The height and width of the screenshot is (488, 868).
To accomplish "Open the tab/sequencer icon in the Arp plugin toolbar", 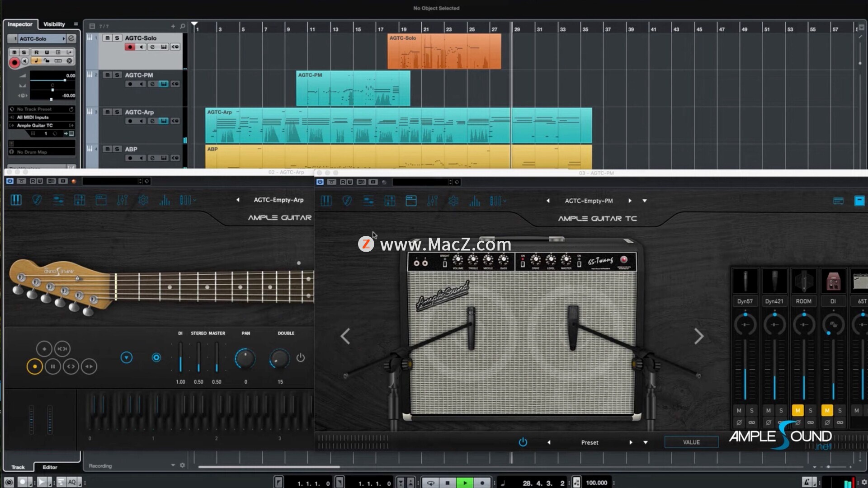I will pyautogui.click(x=80, y=200).
